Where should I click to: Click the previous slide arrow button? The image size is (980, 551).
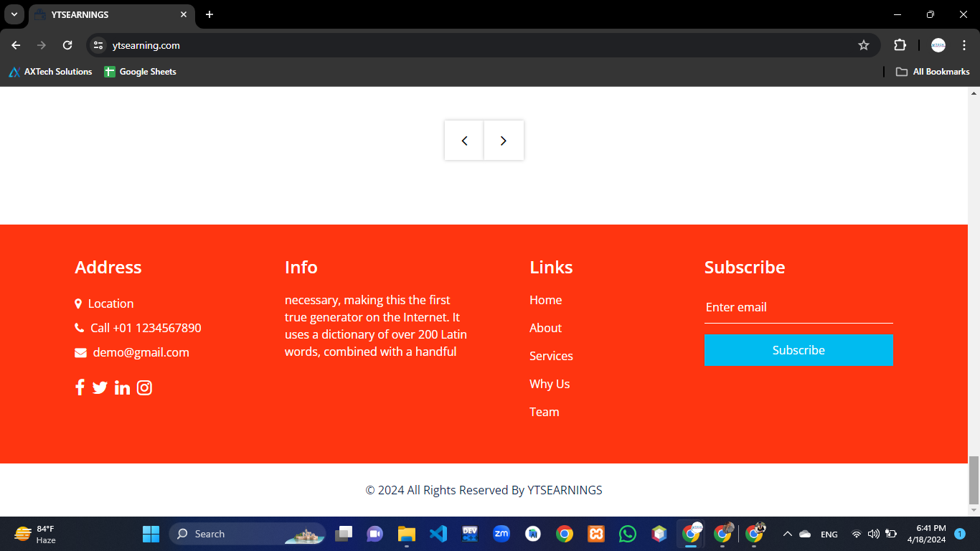(464, 141)
